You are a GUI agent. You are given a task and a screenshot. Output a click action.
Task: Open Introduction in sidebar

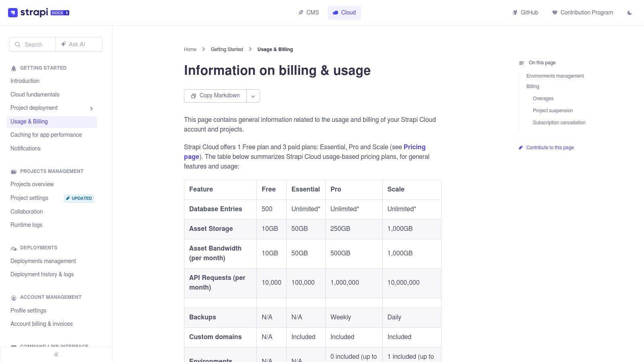coord(25,81)
